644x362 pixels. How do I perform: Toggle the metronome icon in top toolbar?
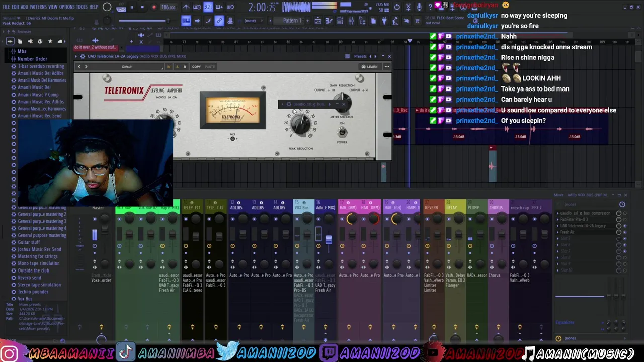(x=186, y=7)
